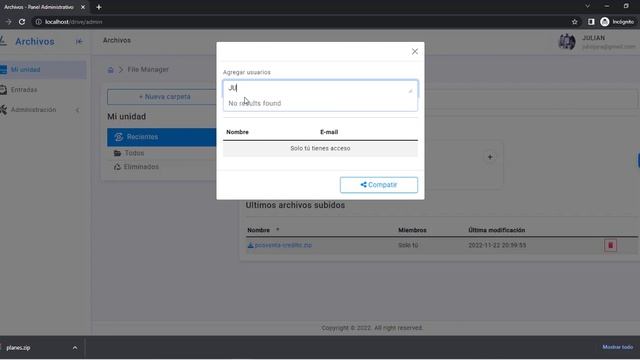Viewport: 640px width, 360px height.
Task: Click the Solo tú tienes acceso row
Action: pos(320,149)
